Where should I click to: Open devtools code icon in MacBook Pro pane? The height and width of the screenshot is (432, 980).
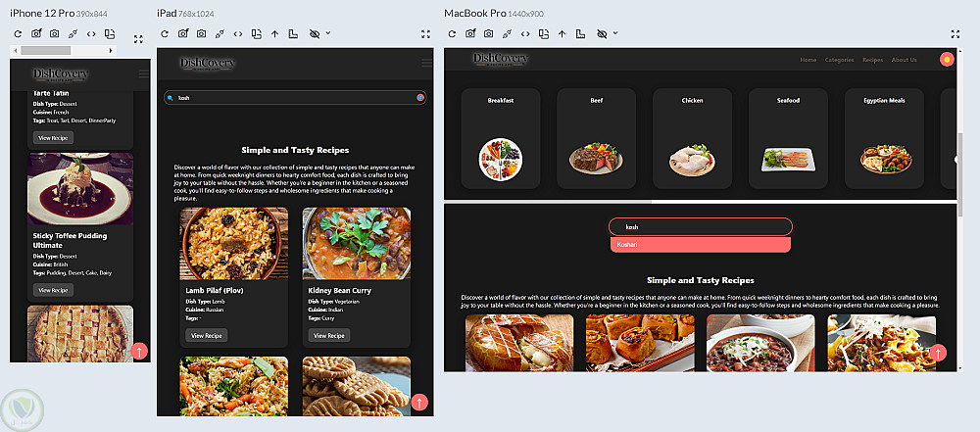[x=525, y=33]
